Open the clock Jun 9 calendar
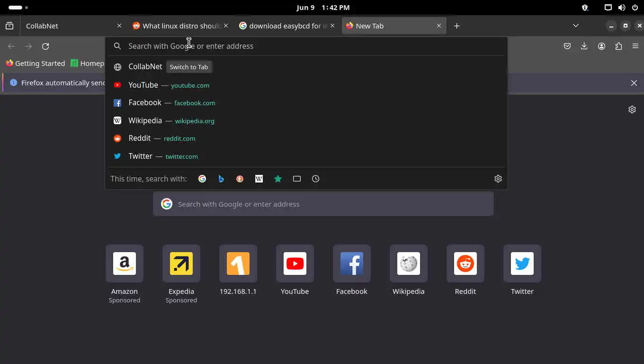The width and height of the screenshot is (644, 364). (323, 8)
